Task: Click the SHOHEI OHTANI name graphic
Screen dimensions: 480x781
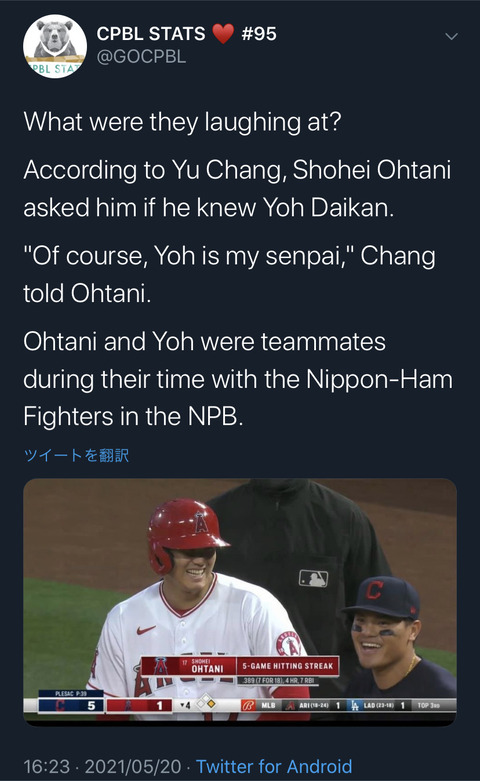Action: pos(205,666)
